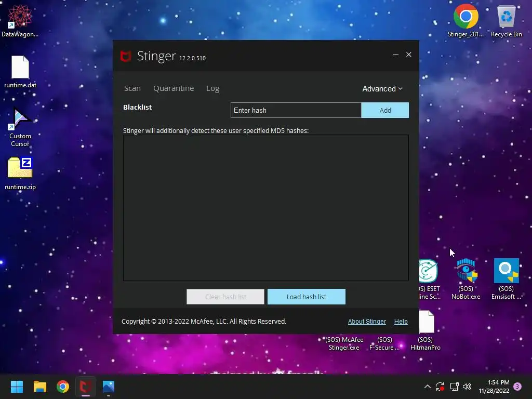
Task: Switch to the Scan tab
Action: (x=132, y=88)
